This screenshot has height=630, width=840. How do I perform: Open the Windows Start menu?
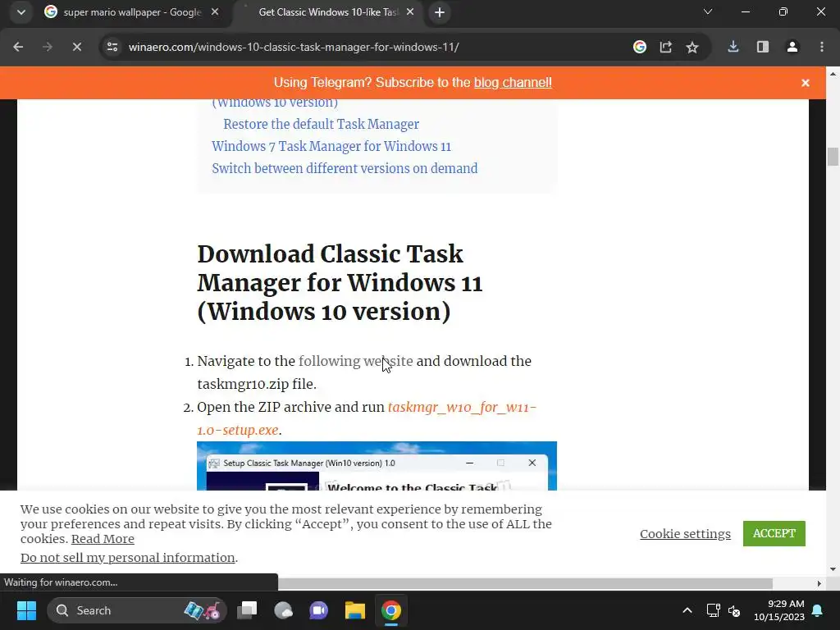[26, 610]
